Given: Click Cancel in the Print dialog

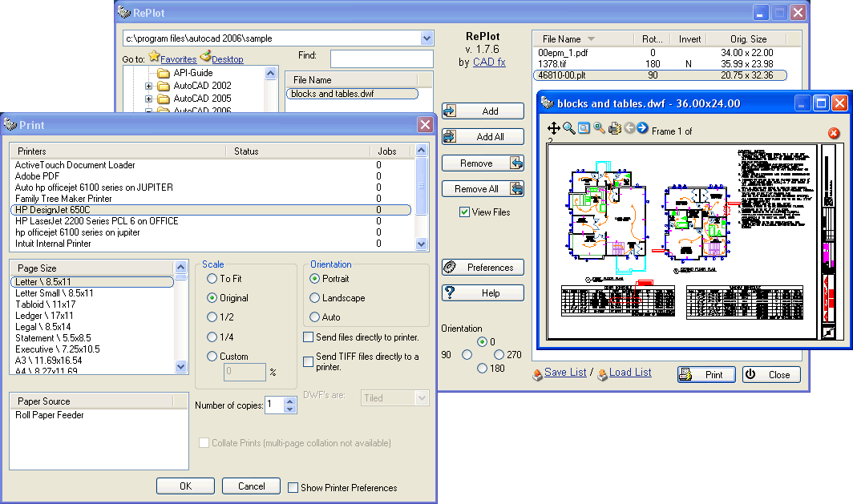Looking at the screenshot, I should [252, 486].
